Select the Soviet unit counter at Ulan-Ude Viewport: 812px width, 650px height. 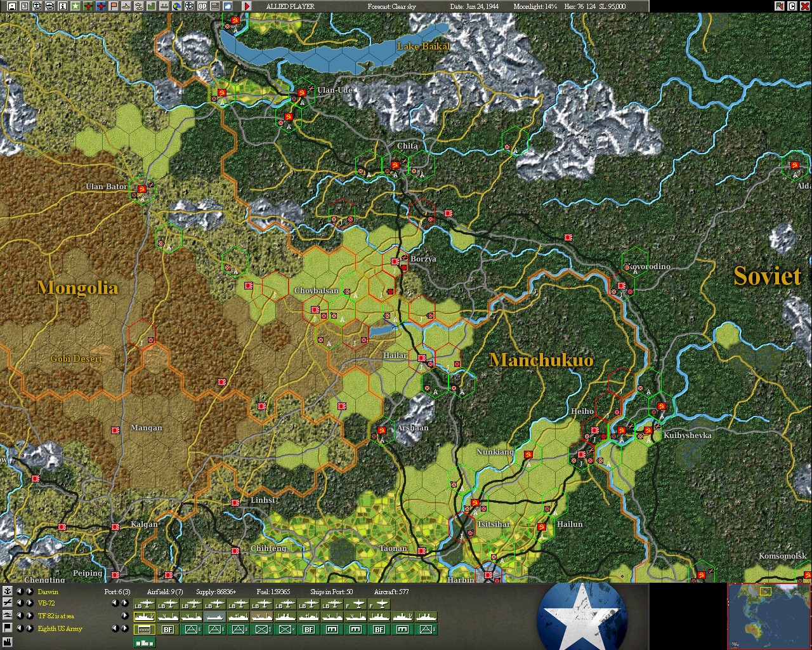303,93
